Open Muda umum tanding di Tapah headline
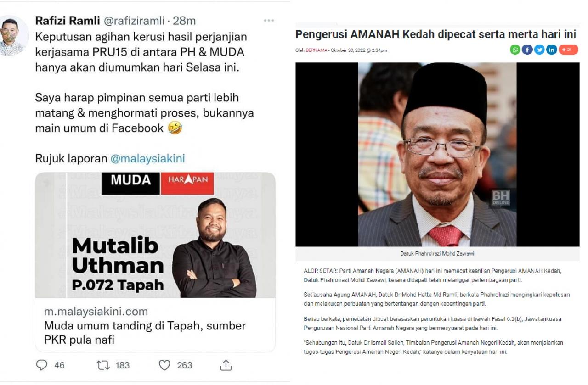 point(145,333)
